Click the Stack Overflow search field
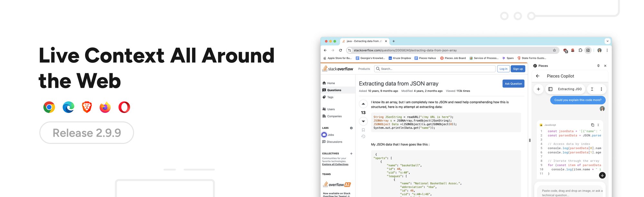Viewport: 644px width, 197px height. pyautogui.click(x=435, y=69)
